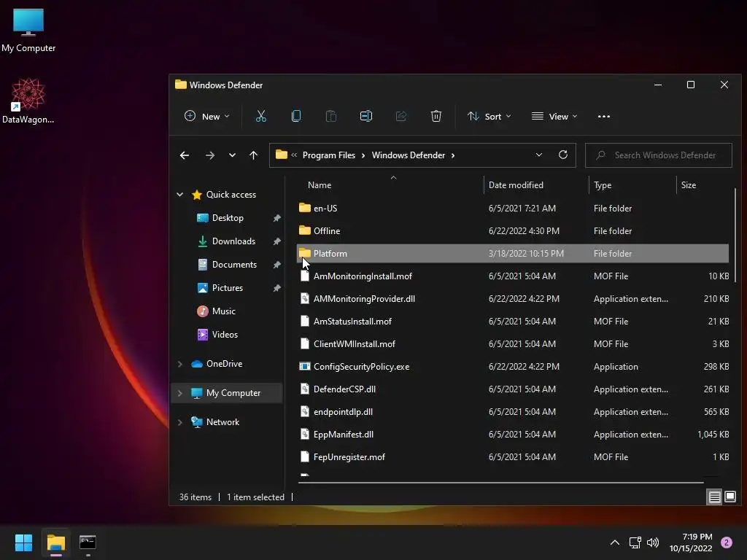The width and height of the screenshot is (747, 560).
Task: Go back with the left arrow
Action: pyautogui.click(x=185, y=155)
